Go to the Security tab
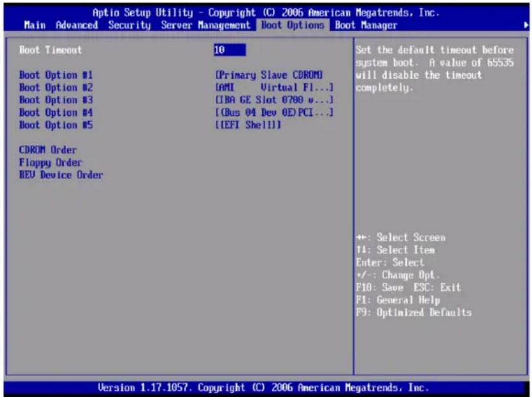Image resolution: width=532 pixels, height=397 pixels. [x=130, y=25]
